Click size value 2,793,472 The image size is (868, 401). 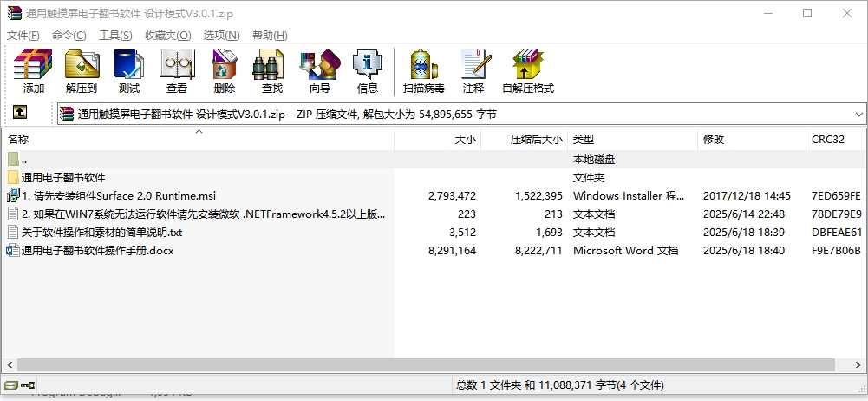452,195
